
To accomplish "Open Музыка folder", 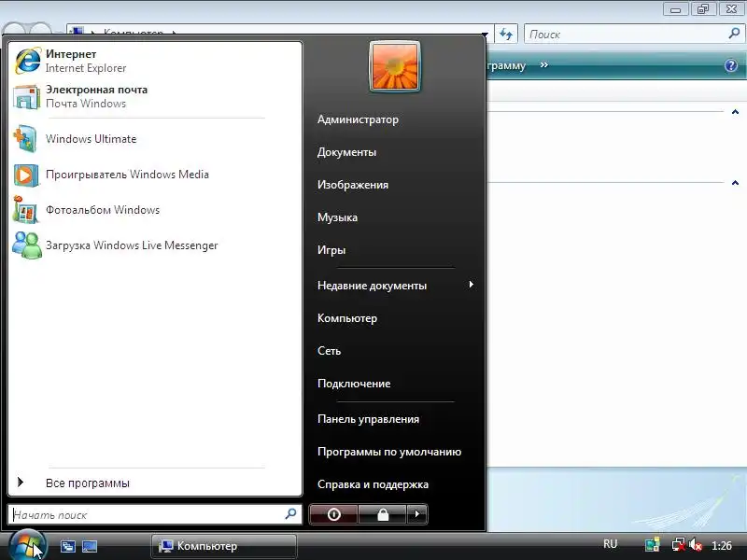I will 337,217.
